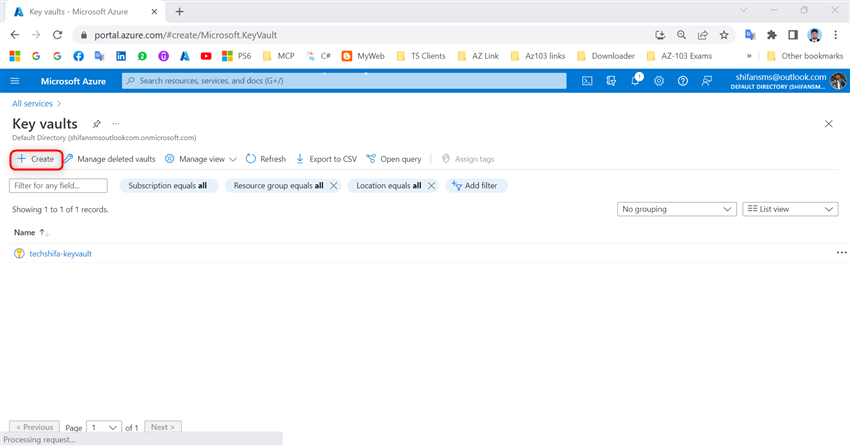Open the Chrome three-dot menu
The width and height of the screenshot is (850, 446).
(835, 35)
